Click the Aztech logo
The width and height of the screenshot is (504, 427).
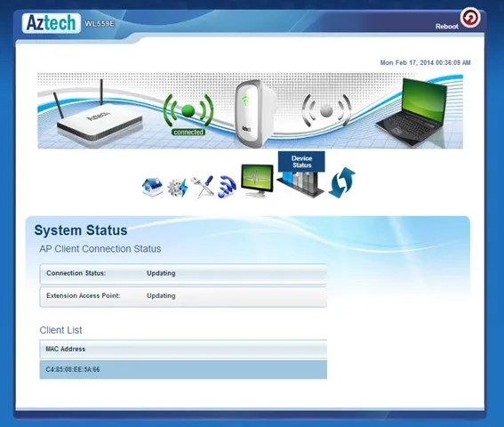point(52,23)
